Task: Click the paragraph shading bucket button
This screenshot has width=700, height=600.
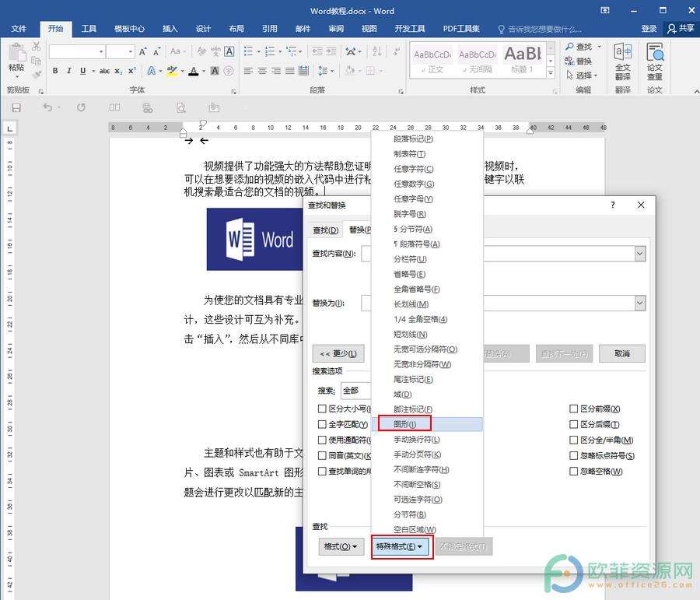Action: (x=351, y=71)
